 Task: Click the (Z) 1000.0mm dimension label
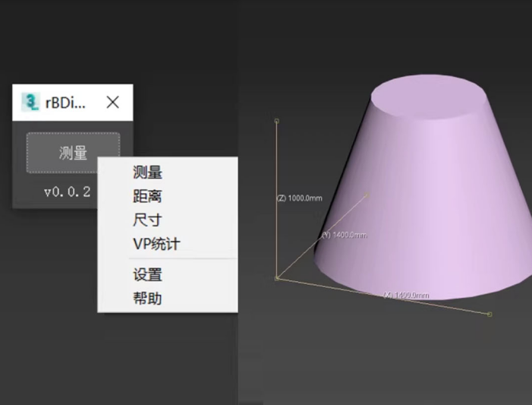pyautogui.click(x=300, y=198)
